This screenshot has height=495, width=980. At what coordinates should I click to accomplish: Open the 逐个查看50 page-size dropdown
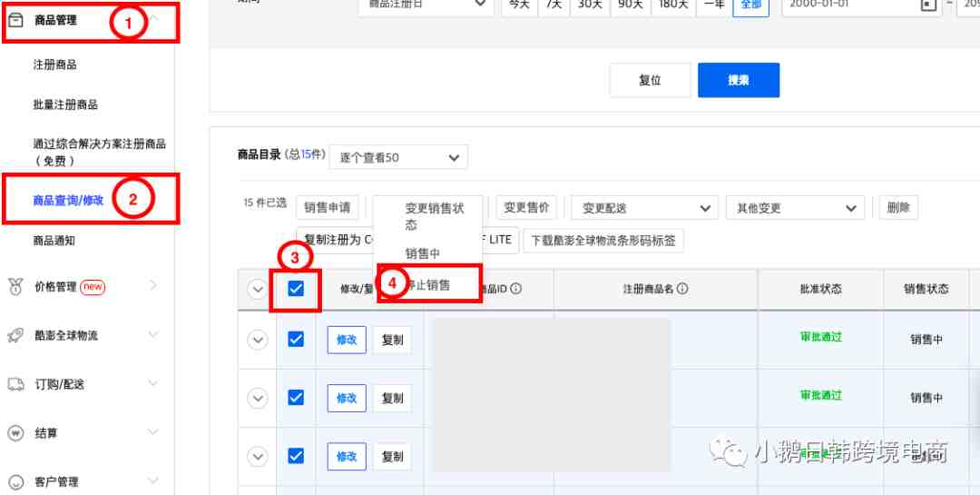[398, 158]
